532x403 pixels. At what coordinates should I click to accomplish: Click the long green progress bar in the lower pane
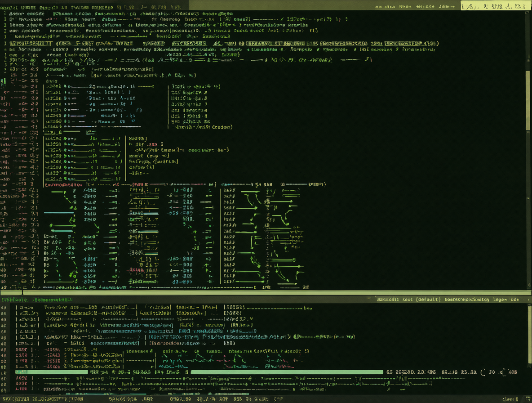287,372
